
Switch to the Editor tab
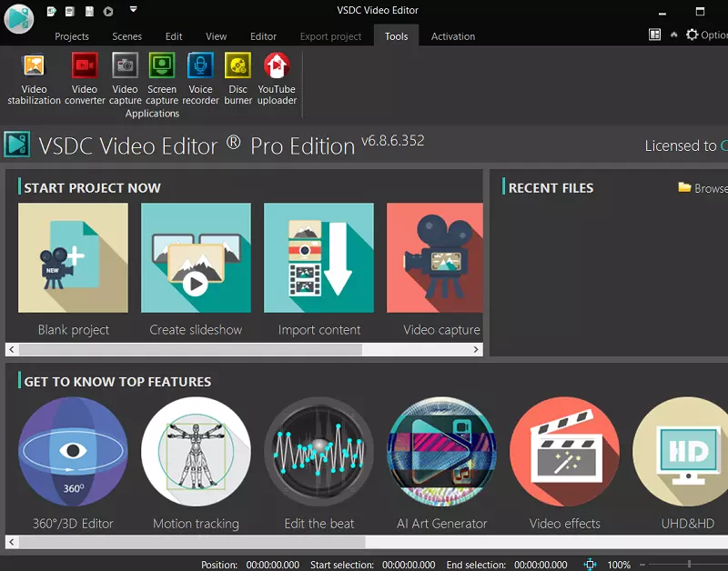[x=263, y=36]
